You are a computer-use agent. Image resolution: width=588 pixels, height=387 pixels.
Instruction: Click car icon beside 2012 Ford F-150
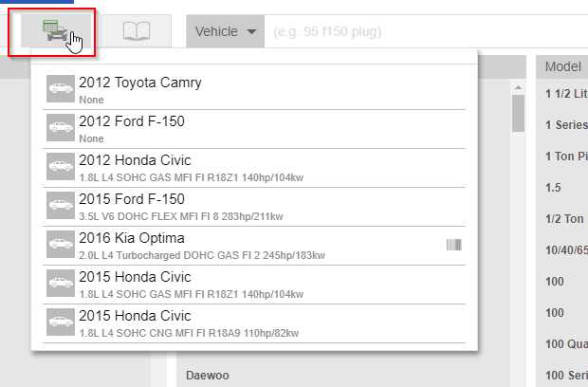60,128
